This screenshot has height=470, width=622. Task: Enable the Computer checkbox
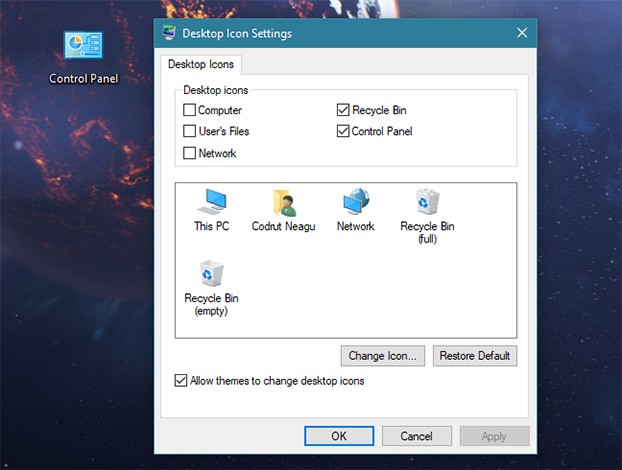(190, 110)
